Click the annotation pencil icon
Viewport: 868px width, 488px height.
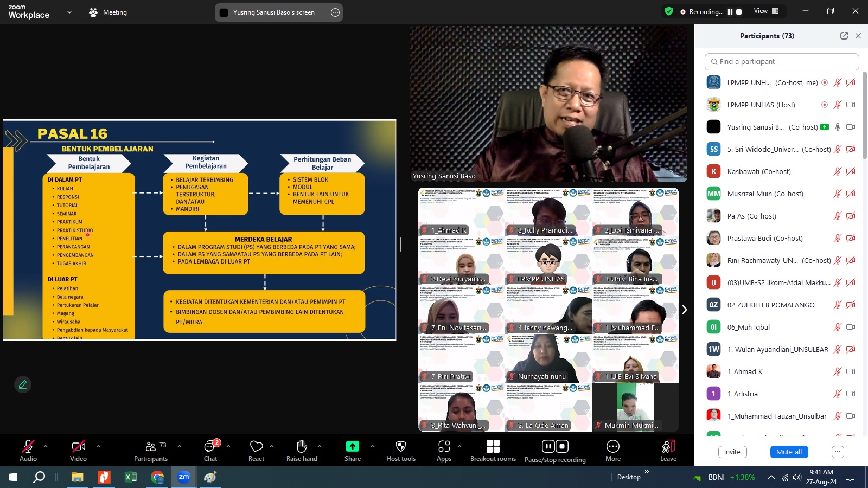click(x=23, y=384)
